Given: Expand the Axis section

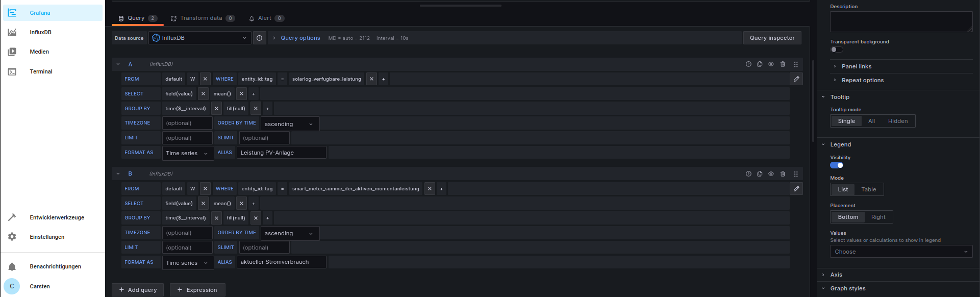Looking at the screenshot, I should tap(836, 275).
